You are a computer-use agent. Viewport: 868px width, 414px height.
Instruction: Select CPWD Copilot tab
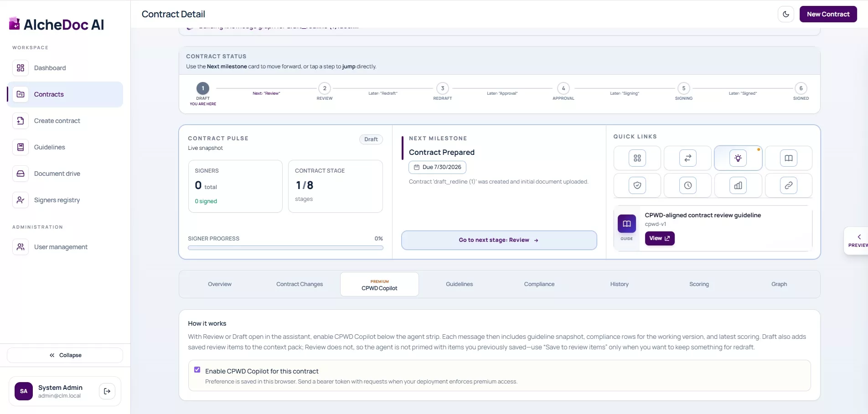coord(379,284)
